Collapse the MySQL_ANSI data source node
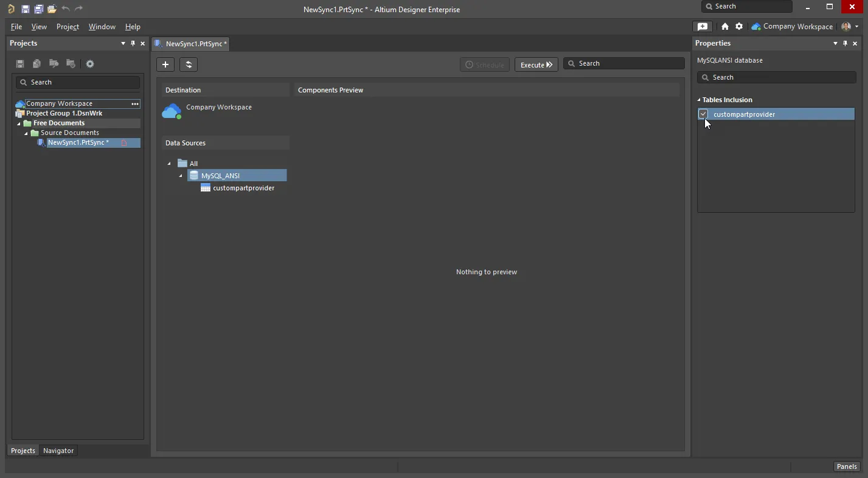This screenshot has height=478, width=868. (181, 176)
